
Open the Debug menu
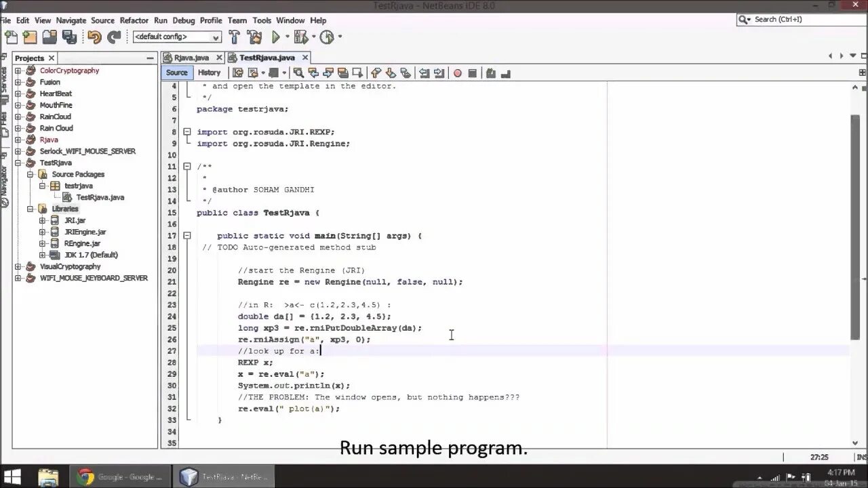tap(183, 20)
